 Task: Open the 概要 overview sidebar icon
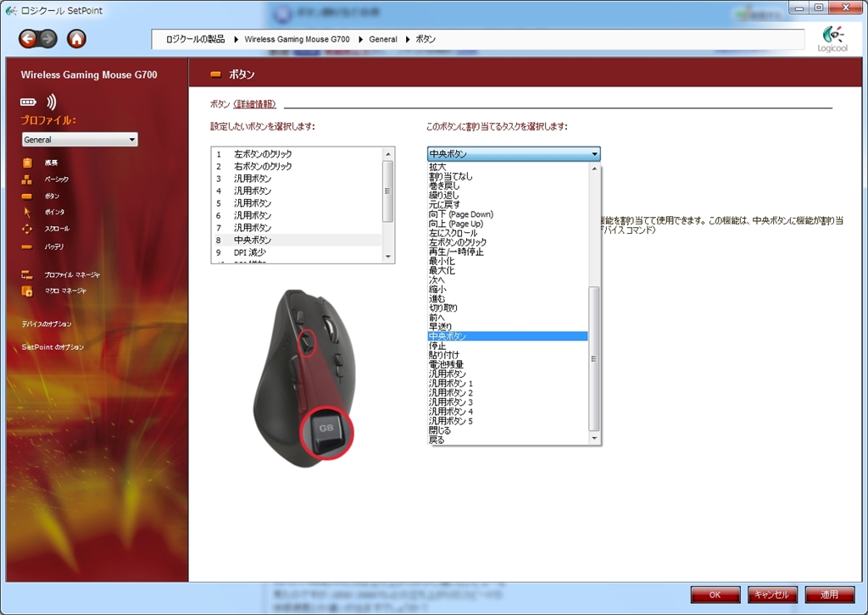click(27, 163)
